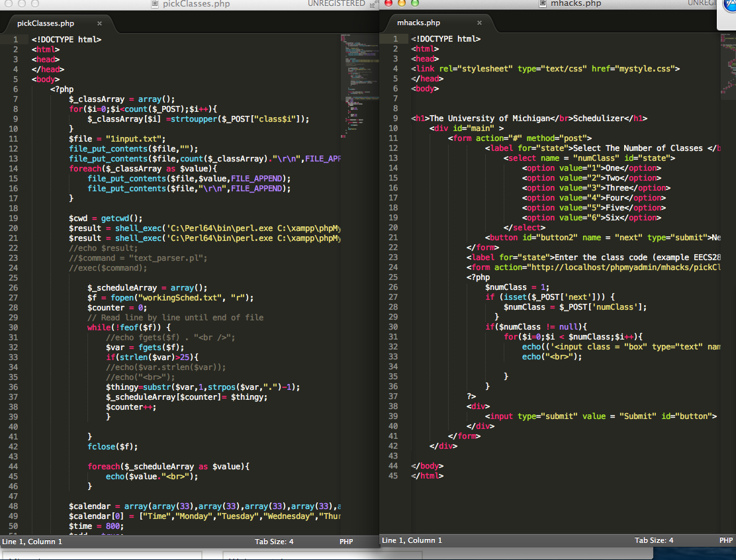Screen dimensions: 736x560
Task: Click the file icon beside the mhacks.php title
Action: pyautogui.click(x=542, y=4)
